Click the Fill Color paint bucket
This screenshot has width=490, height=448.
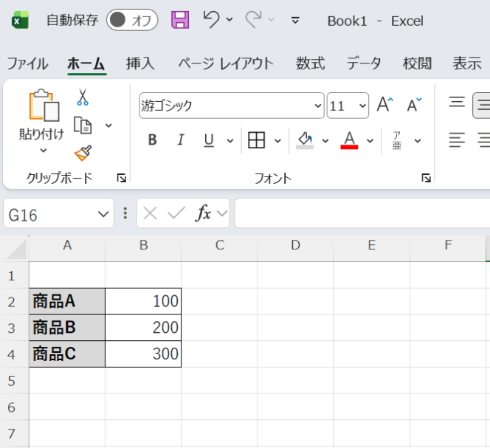(x=305, y=140)
